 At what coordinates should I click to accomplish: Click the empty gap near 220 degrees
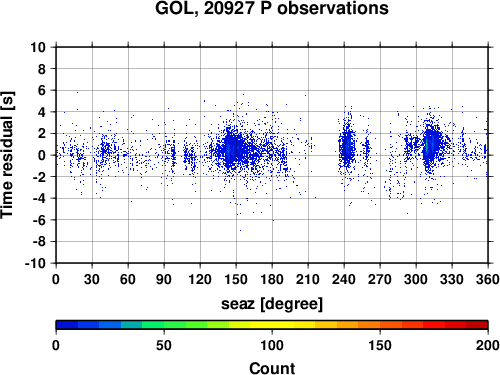325,155
